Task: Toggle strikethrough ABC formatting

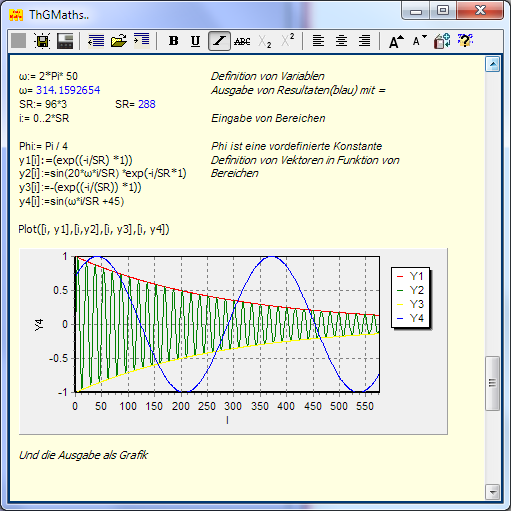Action: [242, 41]
